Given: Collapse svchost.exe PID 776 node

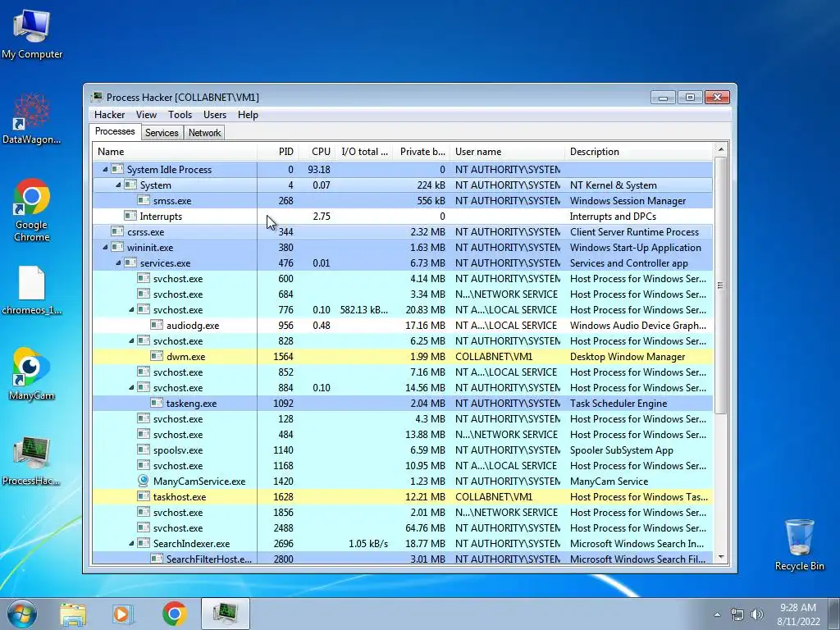Looking at the screenshot, I should pos(131,309).
